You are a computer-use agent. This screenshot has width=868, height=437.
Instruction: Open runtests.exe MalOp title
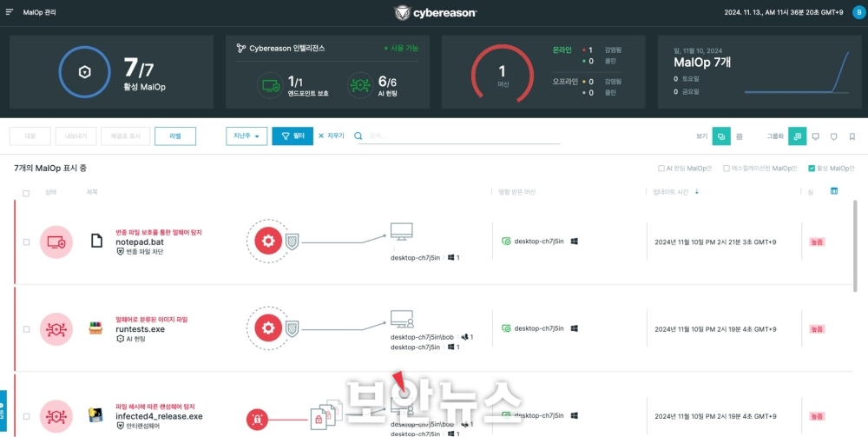click(140, 329)
